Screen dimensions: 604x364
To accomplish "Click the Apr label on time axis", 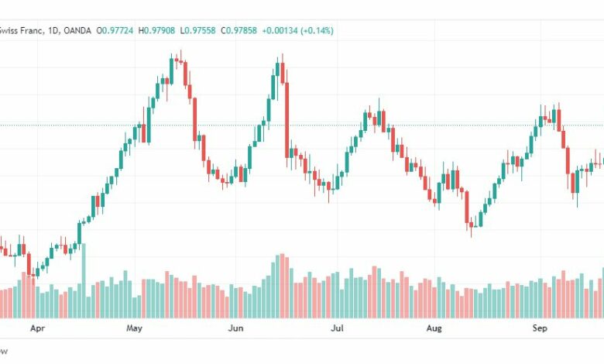I will pyautogui.click(x=37, y=328).
